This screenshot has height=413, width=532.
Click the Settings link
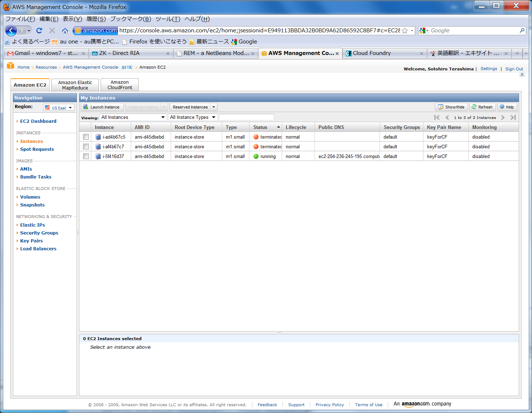(489, 69)
